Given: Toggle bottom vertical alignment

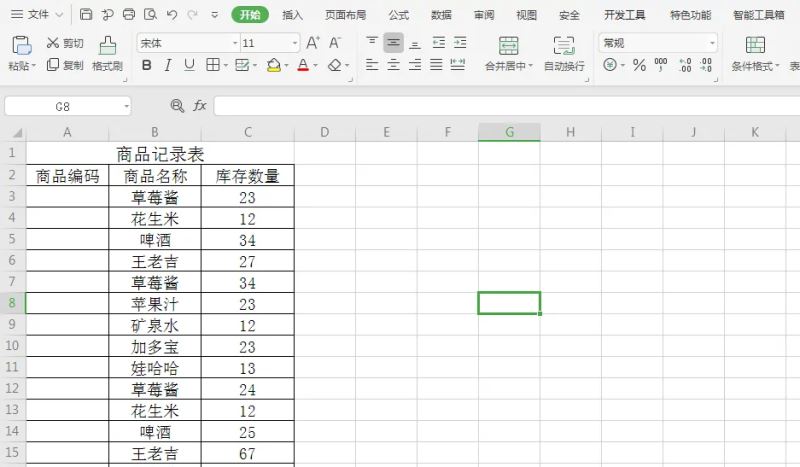Looking at the screenshot, I should tap(415, 43).
